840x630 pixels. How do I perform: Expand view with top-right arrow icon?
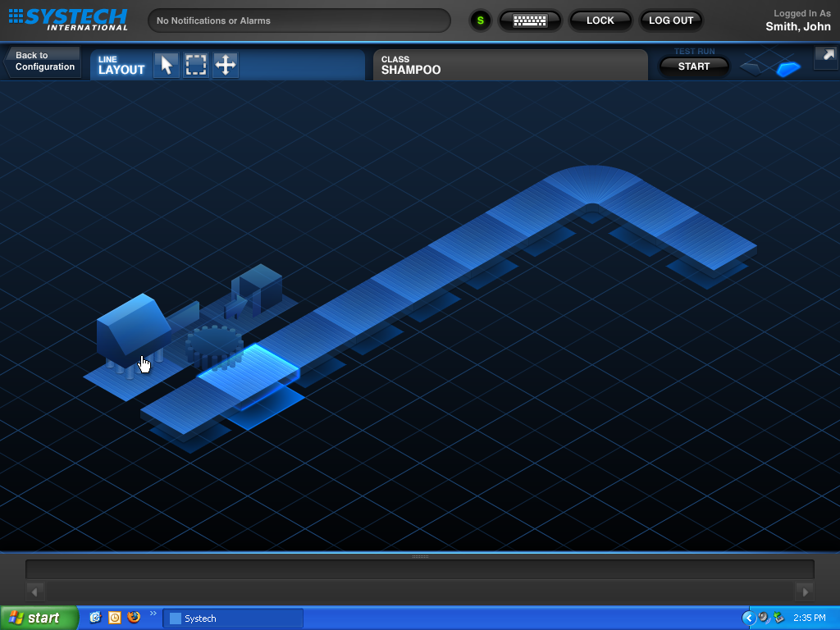825,56
